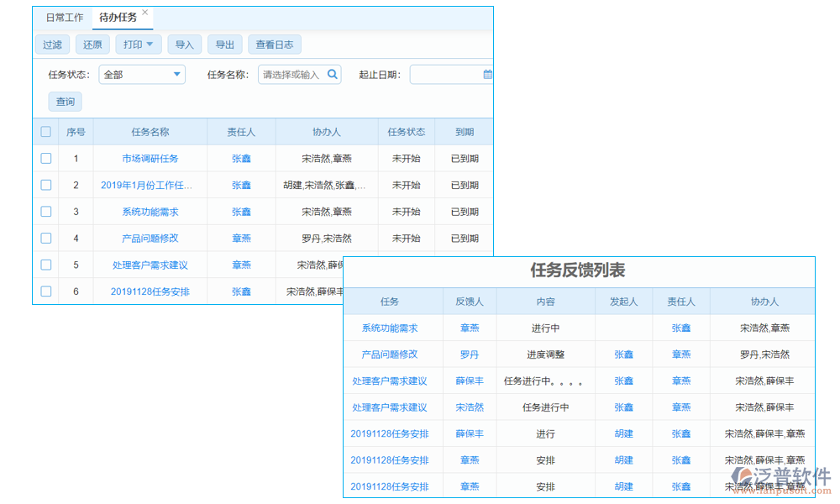Screen dimensions: 840x504
Task: Open 查看日志 to view logs
Action: point(275,45)
